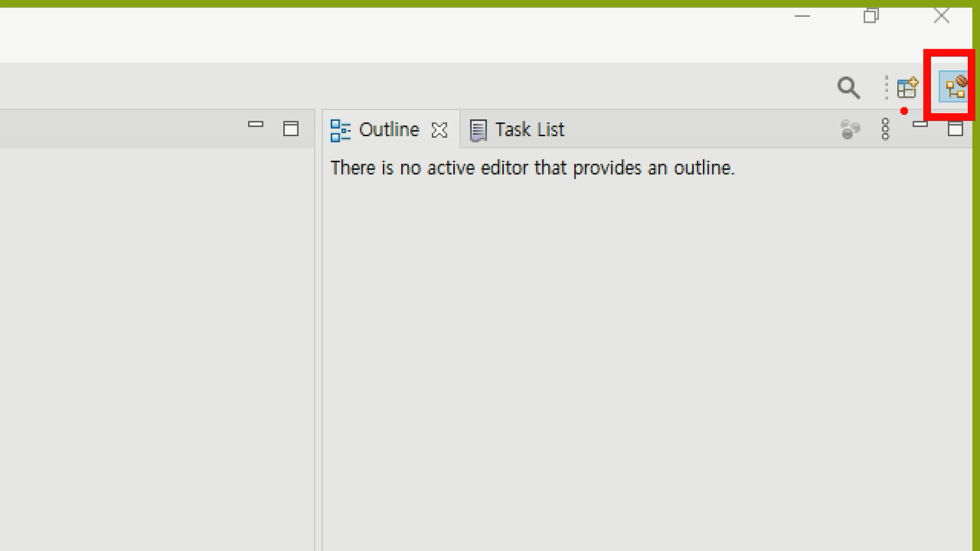This screenshot has width=980, height=551.
Task: Minimize the left editor area panel
Action: tap(255, 124)
